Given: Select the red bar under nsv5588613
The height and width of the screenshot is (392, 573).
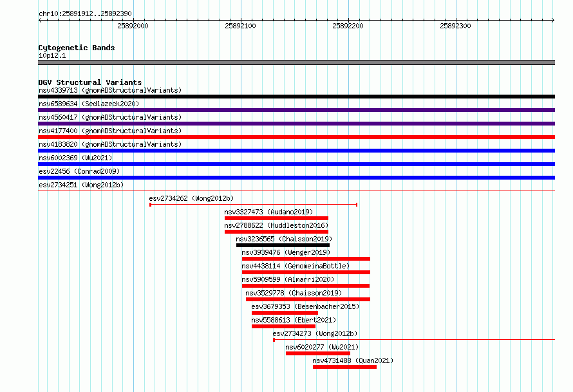Looking at the screenshot, I should [x=283, y=326].
